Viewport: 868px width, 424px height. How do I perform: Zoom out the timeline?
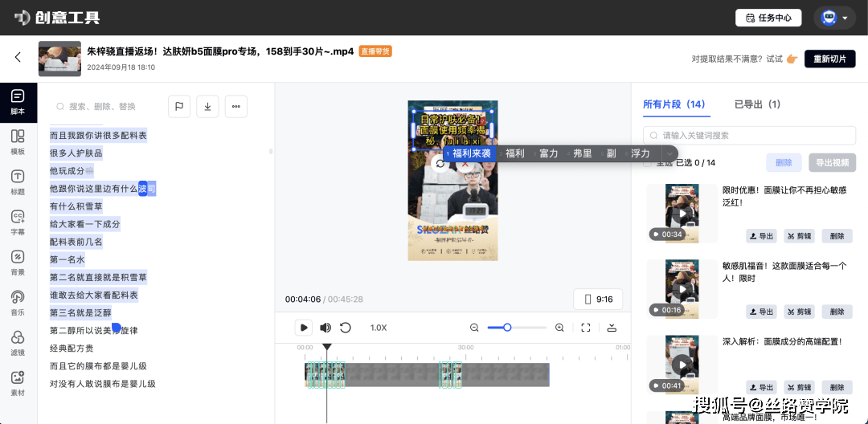pyautogui.click(x=474, y=328)
